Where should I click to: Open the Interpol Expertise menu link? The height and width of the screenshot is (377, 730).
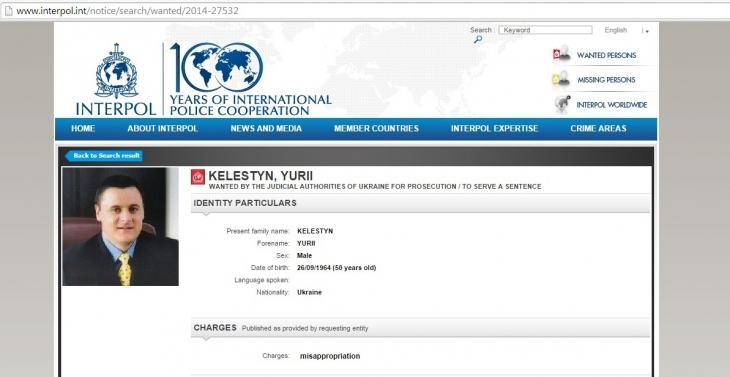pyautogui.click(x=494, y=128)
